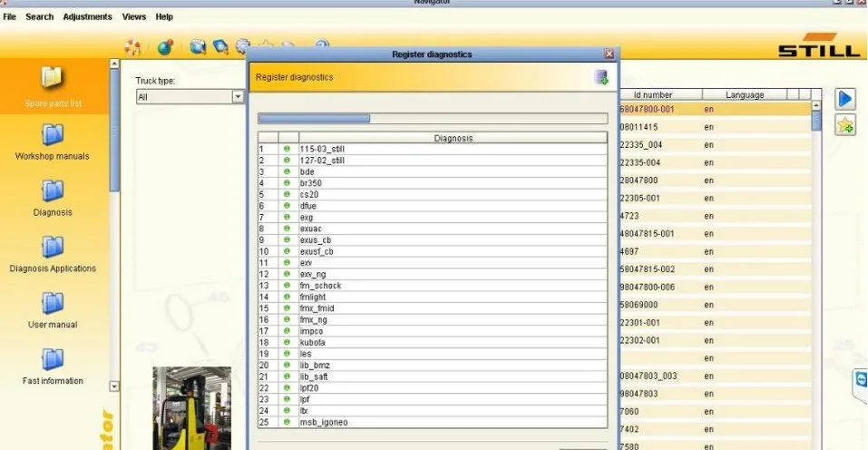Open User manual folder icon
The width and height of the screenshot is (868, 450).
53,303
